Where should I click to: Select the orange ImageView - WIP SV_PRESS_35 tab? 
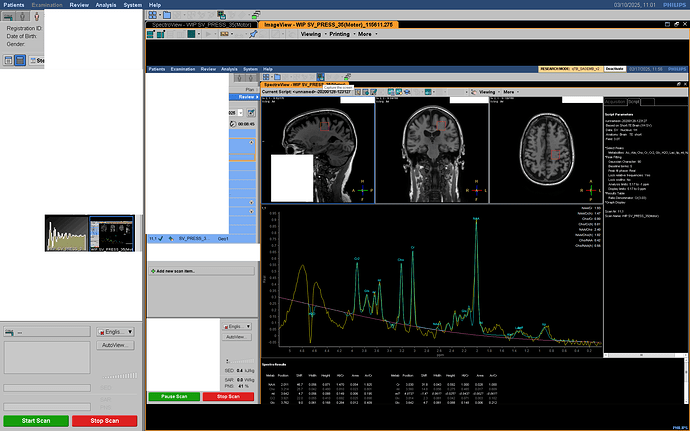point(329,25)
